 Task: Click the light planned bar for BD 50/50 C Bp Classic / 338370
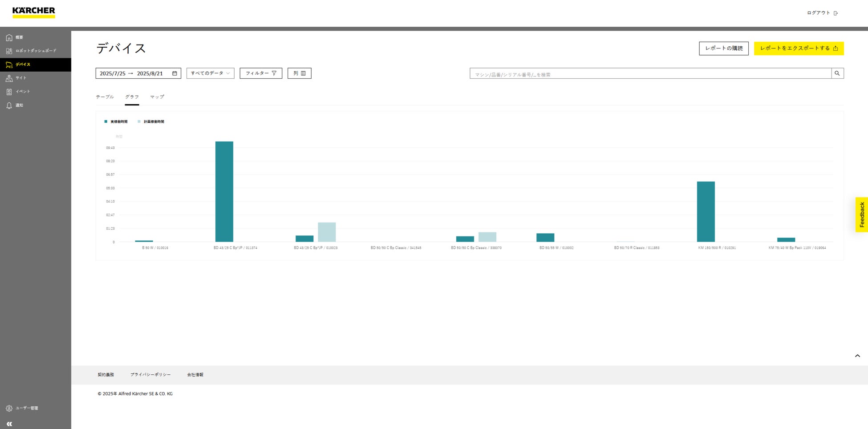coord(487,237)
